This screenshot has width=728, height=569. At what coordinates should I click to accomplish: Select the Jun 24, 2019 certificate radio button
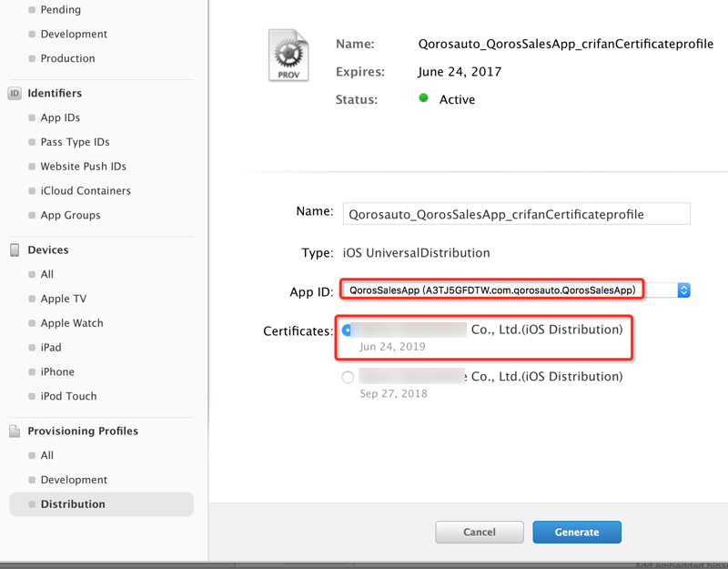point(347,330)
